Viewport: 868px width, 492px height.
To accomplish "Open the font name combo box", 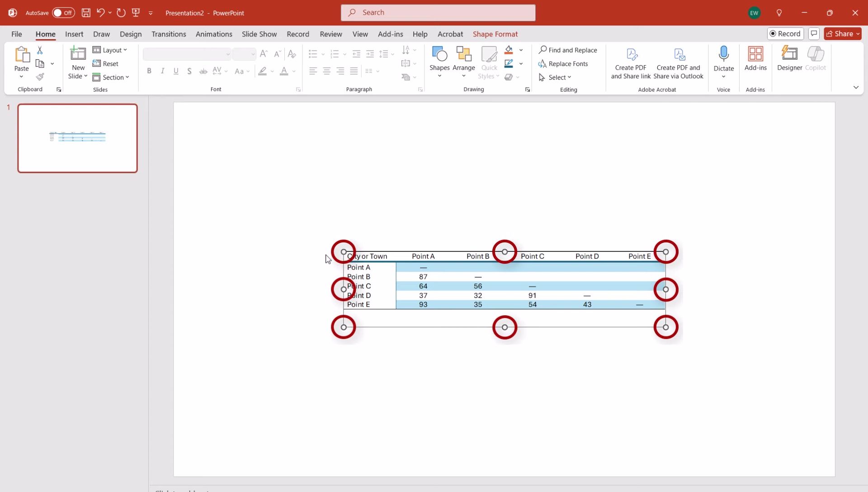I will tap(187, 54).
